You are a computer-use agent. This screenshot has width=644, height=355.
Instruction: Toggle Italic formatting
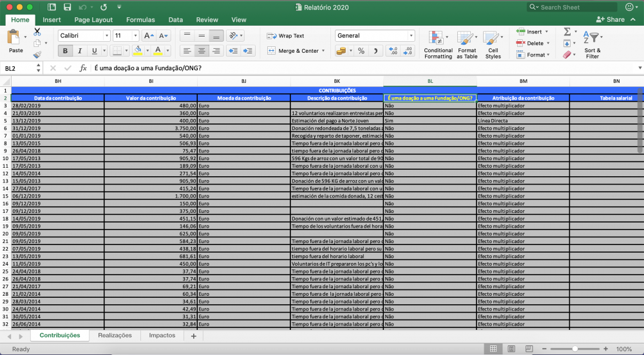tap(80, 51)
